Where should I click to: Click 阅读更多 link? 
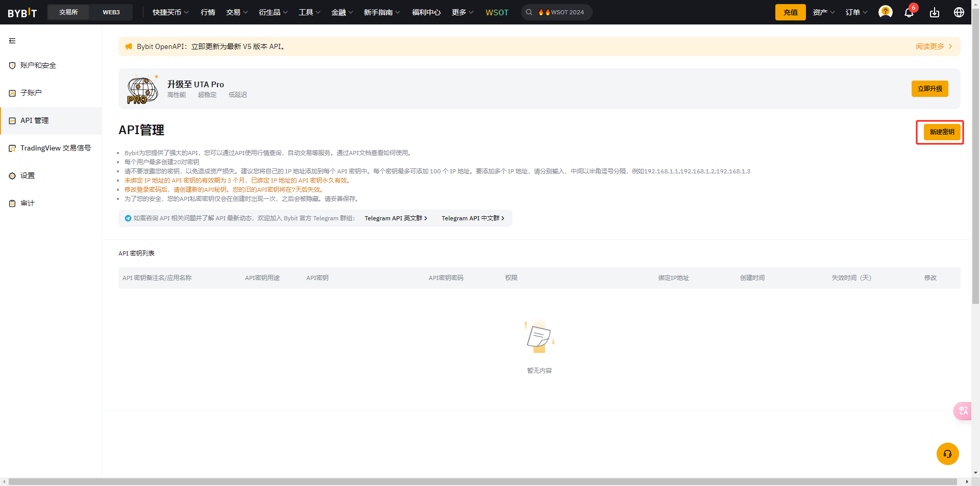pyautogui.click(x=934, y=46)
